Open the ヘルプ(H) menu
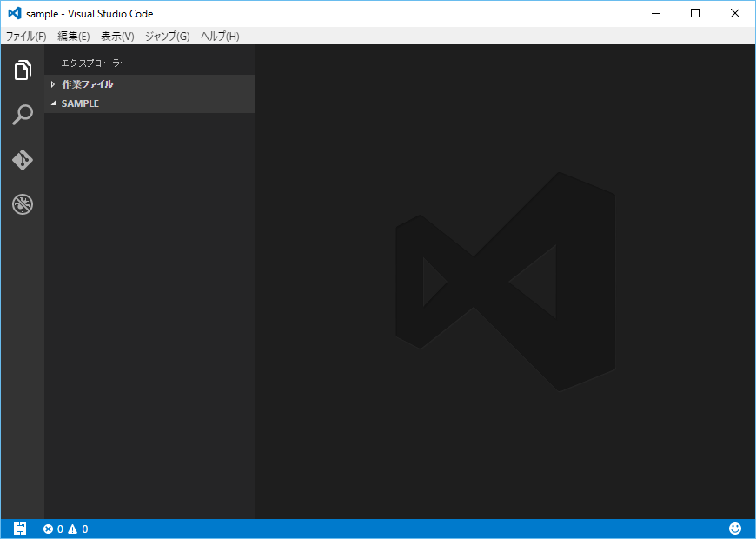Screen dimensions: 756x539 (220, 37)
